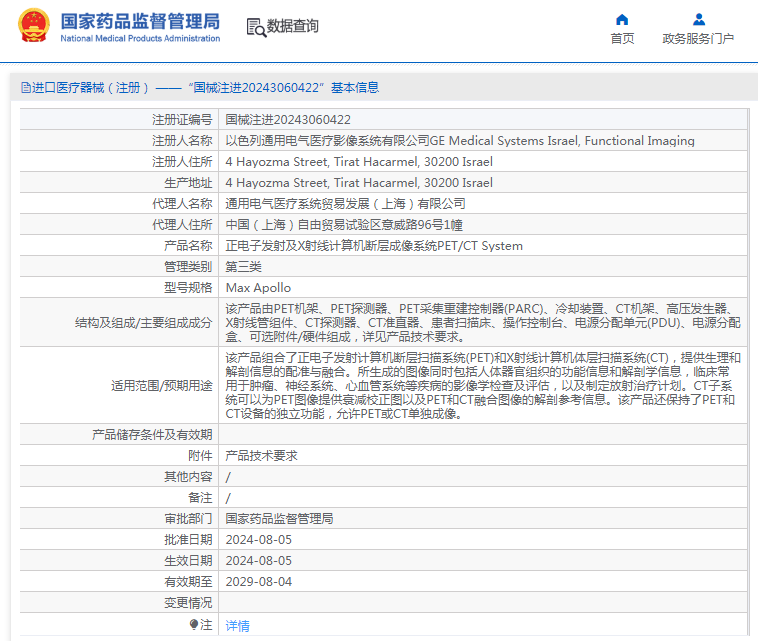This screenshot has width=758, height=641.
Task: Select GE Medical Systems Israel registrant name
Action: coord(460,141)
